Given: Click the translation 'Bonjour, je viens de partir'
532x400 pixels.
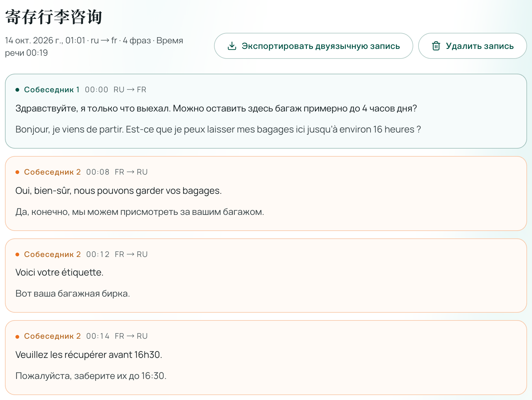Looking at the screenshot, I should pyautogui.click(x=70, y=129).
